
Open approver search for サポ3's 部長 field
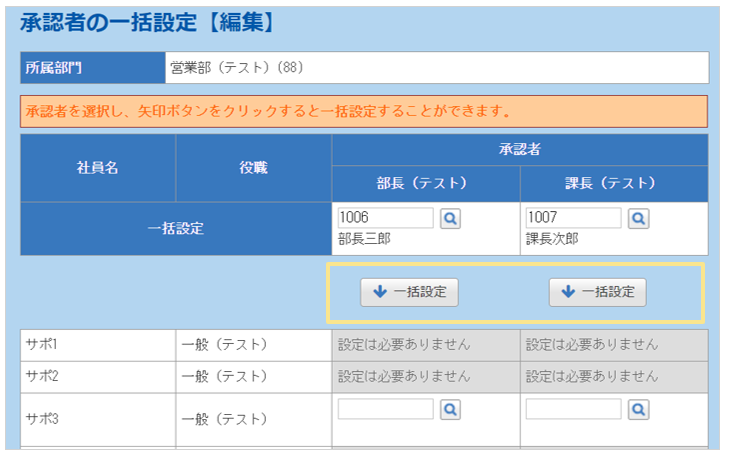pos(450,409)
